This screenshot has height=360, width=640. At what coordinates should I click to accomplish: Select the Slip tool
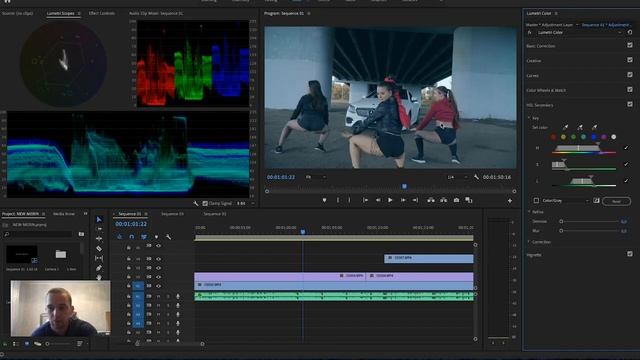click(99, 258)
